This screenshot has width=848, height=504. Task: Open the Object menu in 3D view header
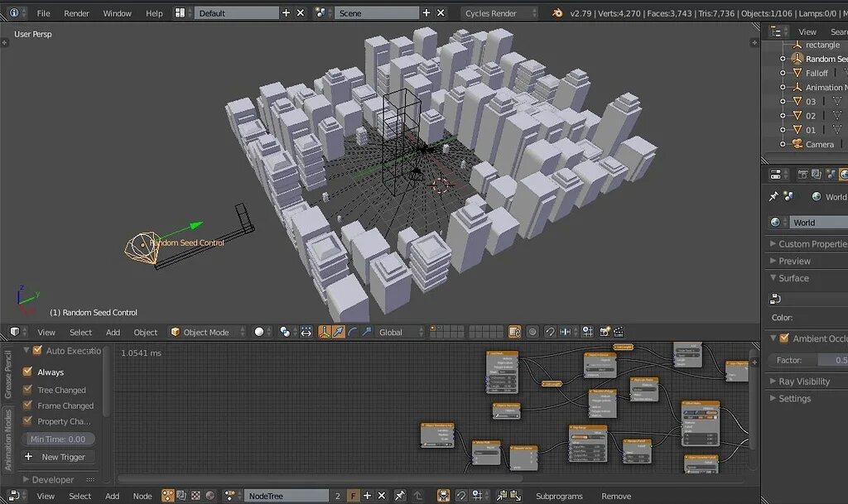146,332
